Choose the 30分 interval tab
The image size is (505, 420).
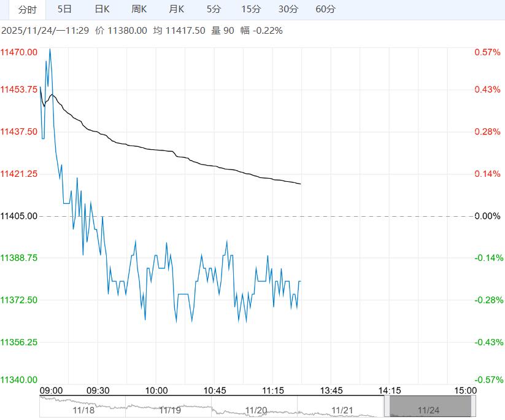[288, 9]
